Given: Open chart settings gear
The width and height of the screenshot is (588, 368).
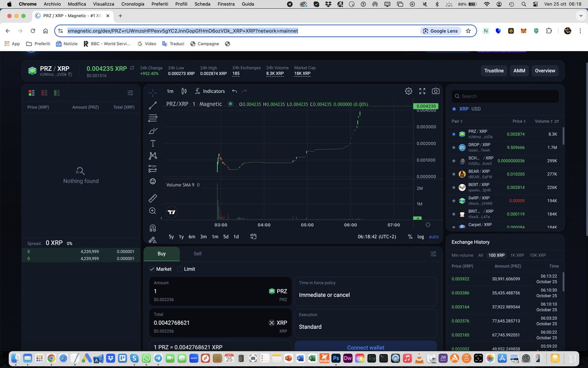Looking at the screenshot, I should (409, 91).
